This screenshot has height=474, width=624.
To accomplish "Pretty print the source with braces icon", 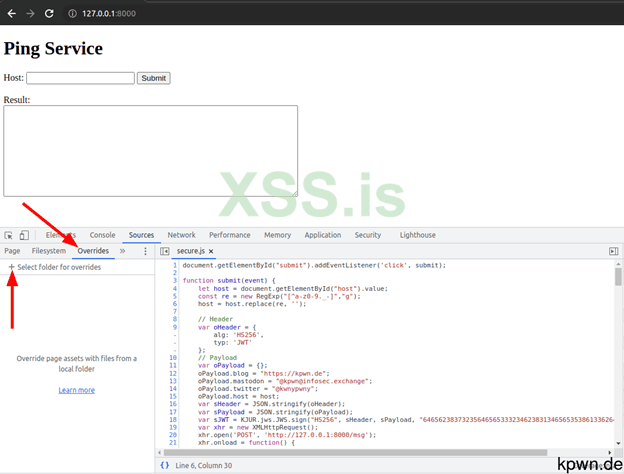I will [164, 465].
